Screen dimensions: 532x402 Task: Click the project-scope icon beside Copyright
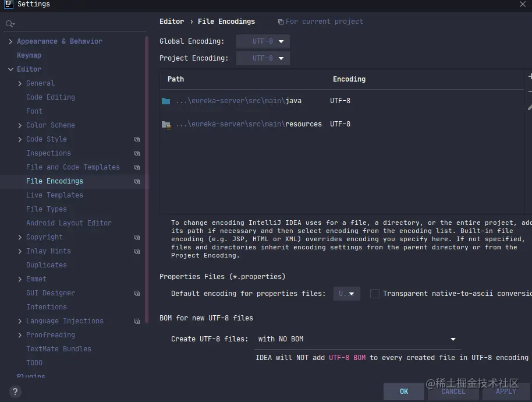137,237
